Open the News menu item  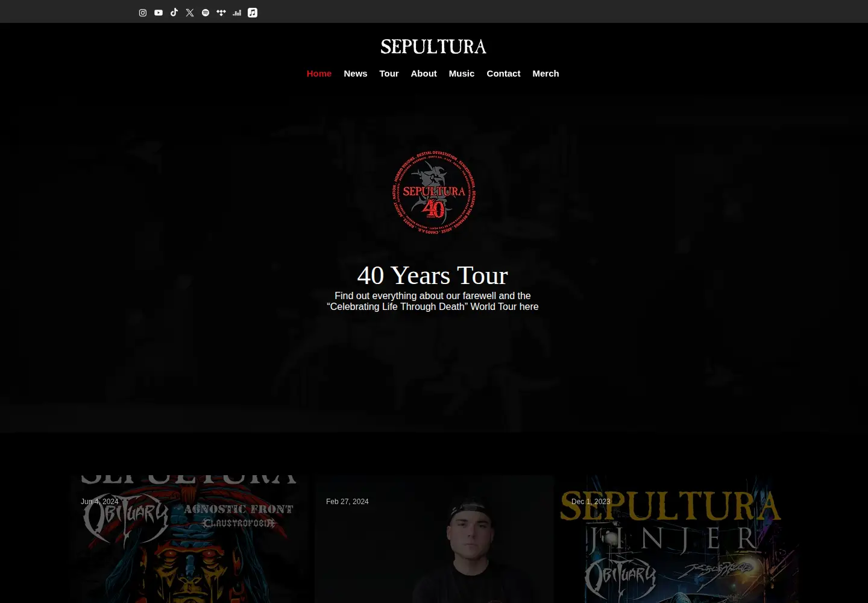click(x=356, y=74)
